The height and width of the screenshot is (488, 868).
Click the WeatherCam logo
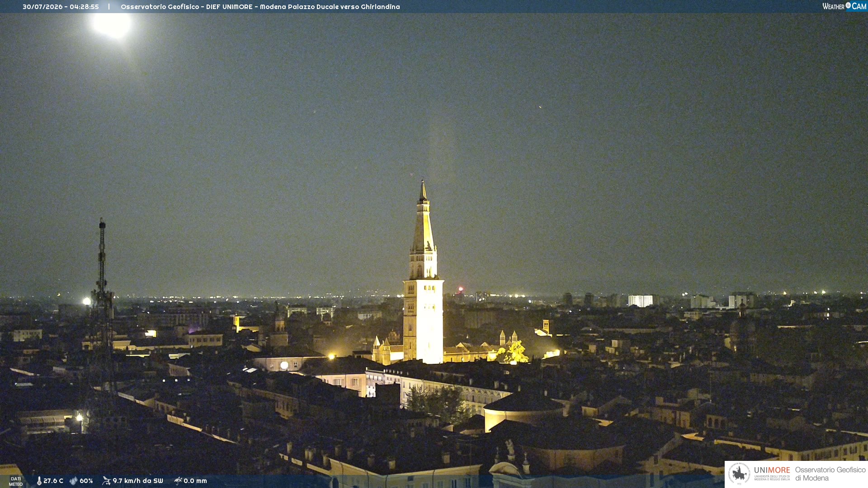[x=844, y=6]
